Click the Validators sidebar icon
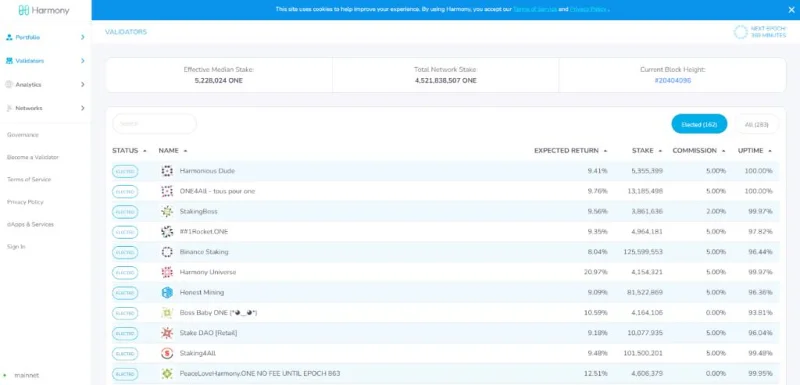This screenshot has height=385, width=800. click(x=9, y=61)
